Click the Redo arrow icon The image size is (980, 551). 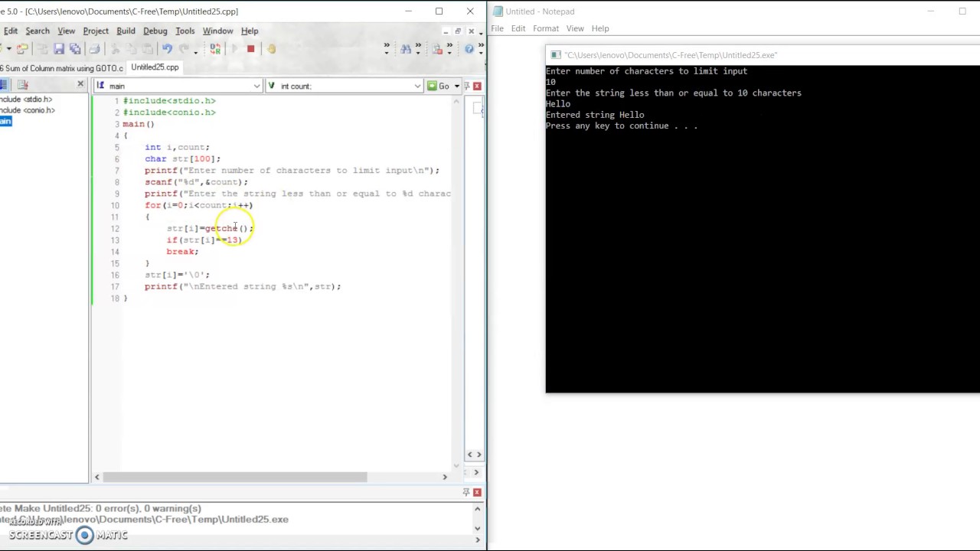(x=185, y=49)
